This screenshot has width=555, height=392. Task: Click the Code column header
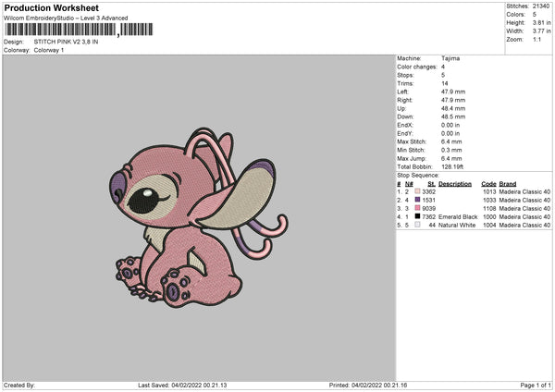point(488,184)
